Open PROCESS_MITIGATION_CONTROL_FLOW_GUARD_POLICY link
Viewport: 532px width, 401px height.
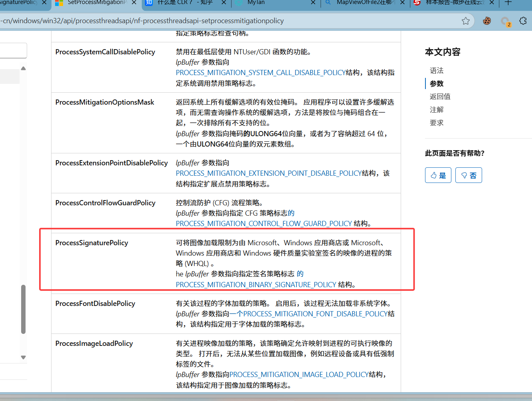(x=264, y=224)
